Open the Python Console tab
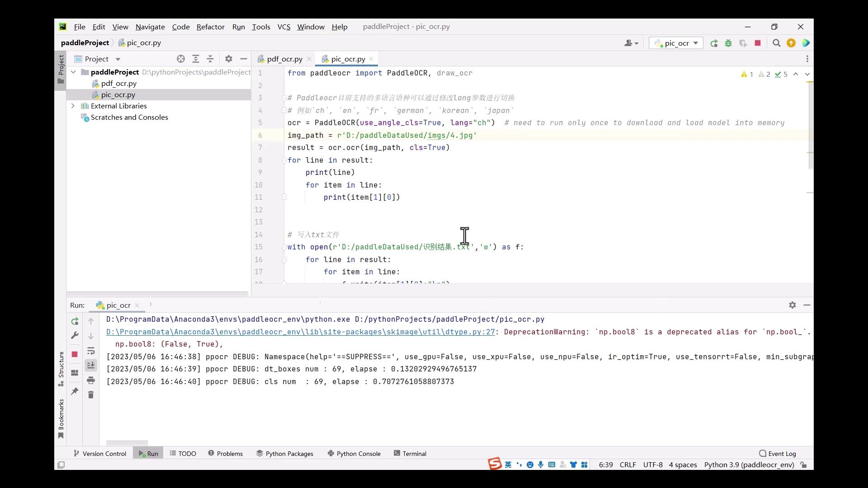The image size is (868, 488). (354, 454)
